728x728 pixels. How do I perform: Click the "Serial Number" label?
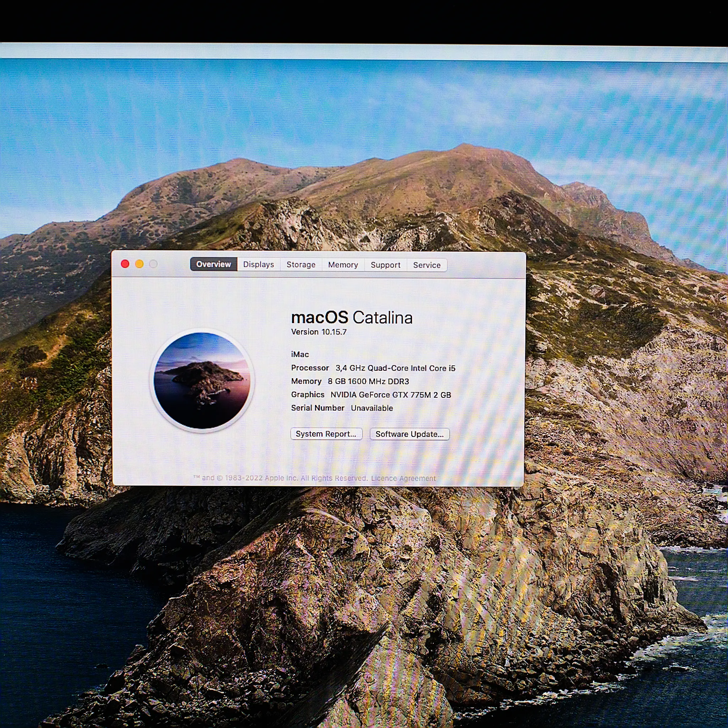coord(318,408)
